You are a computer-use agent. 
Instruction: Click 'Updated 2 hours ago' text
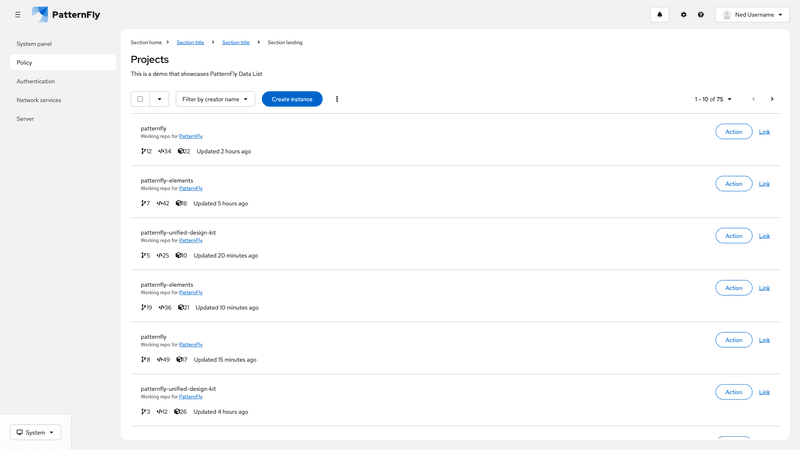coord(223,151)
